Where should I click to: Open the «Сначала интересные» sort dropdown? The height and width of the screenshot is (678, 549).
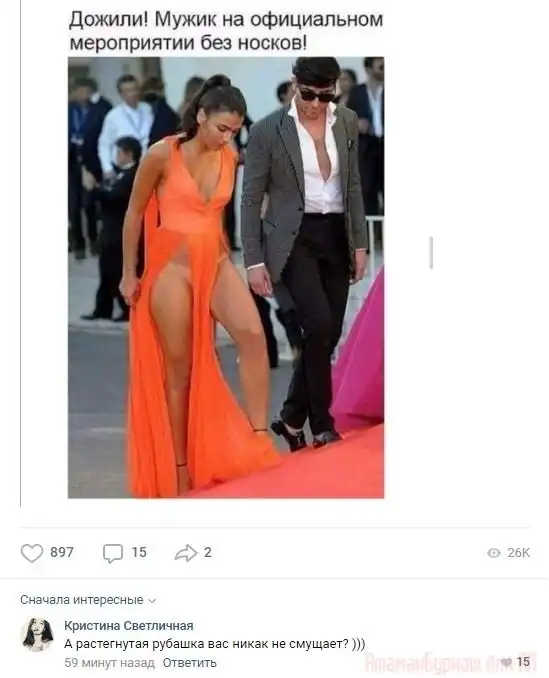point(88,600)
